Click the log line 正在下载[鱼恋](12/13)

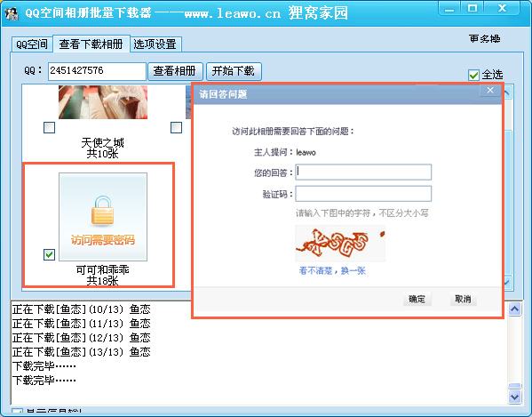[x=82, y=338]
